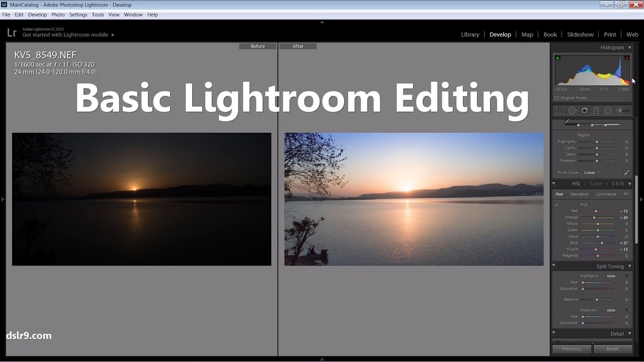Hide the right panel via edge arrow
The image size is (644, 362).
(x=641, y=200)
